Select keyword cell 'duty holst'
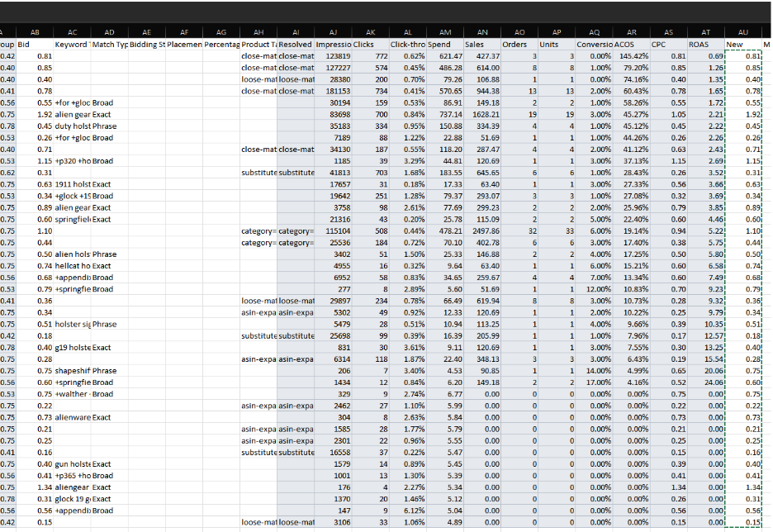This screenshot has width=773, height=532. (x=73, y=126)
